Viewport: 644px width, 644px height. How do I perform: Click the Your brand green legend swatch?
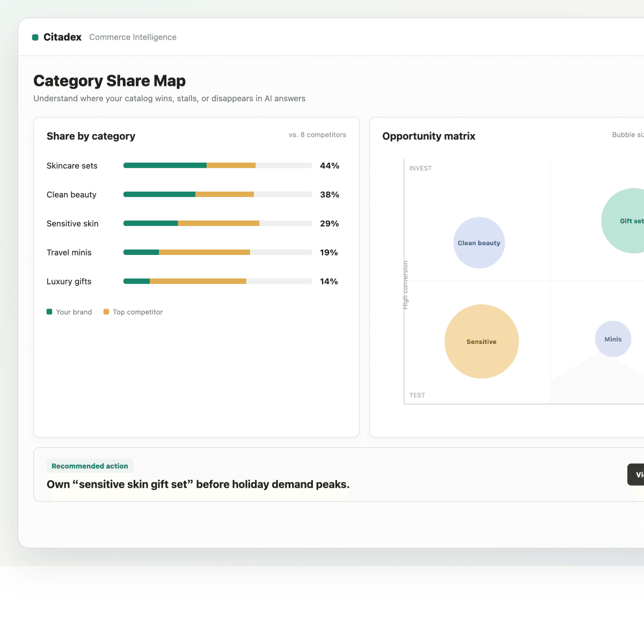click(49, 312)
